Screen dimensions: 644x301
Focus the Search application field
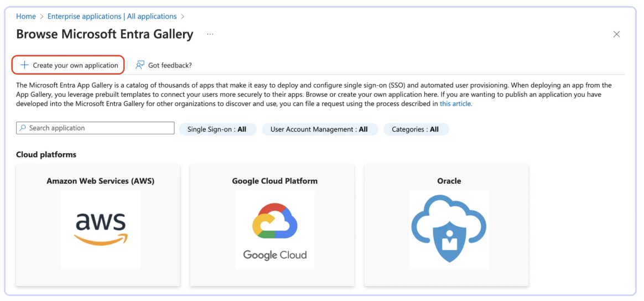click(95, 128)
